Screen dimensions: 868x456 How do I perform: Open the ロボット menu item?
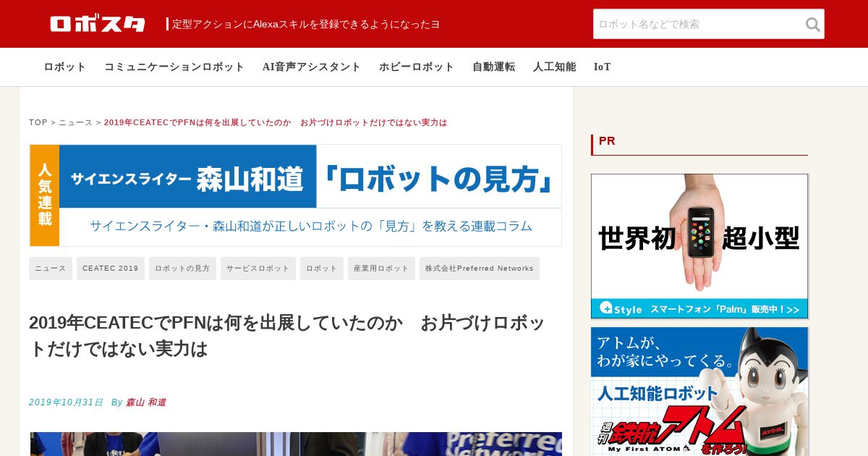[x=65, y=67]
